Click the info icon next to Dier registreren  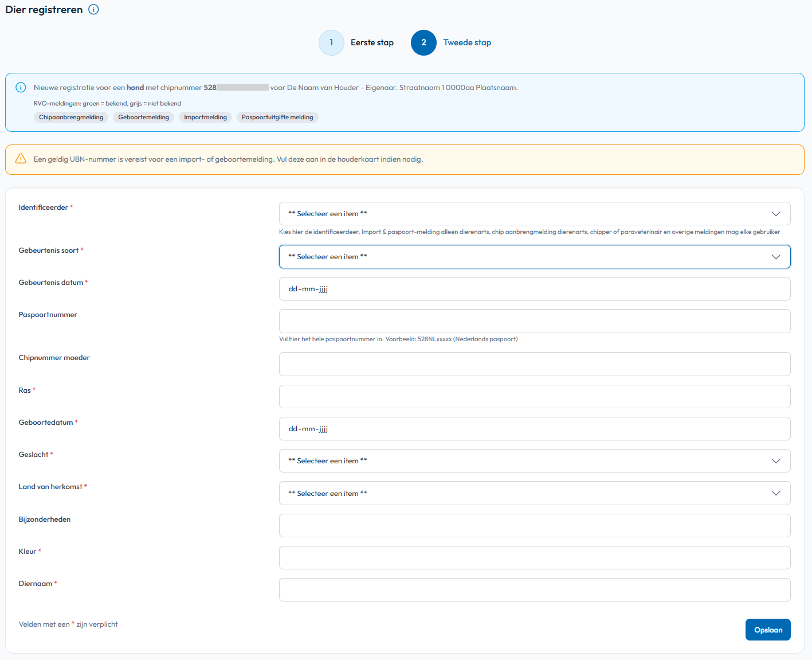click(x=94, y=10)
